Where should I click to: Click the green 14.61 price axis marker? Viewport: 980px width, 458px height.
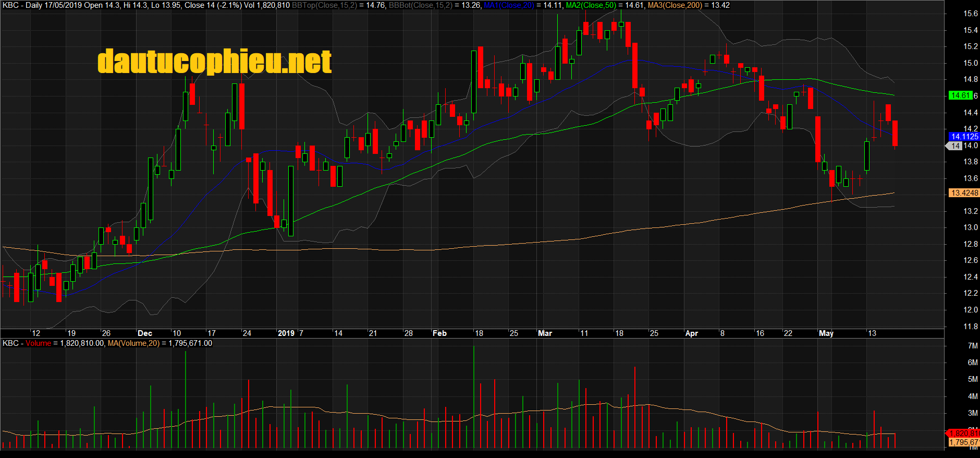[960, 95]
